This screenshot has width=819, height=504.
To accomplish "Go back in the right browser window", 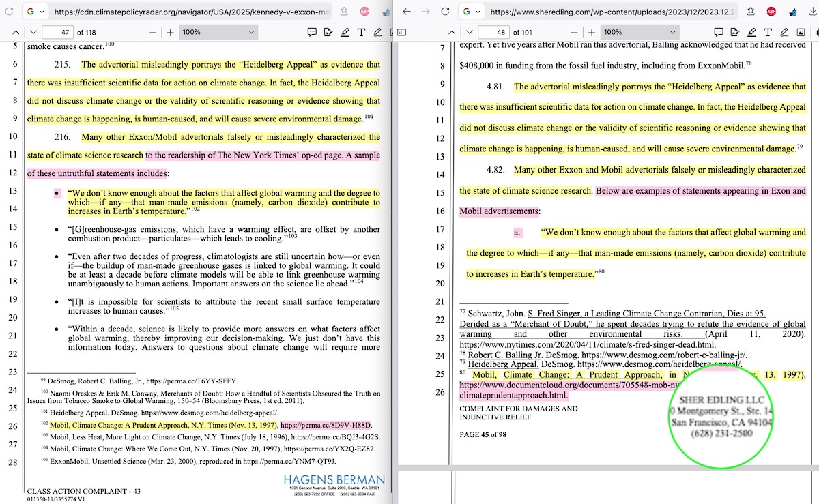I will 406,12.
